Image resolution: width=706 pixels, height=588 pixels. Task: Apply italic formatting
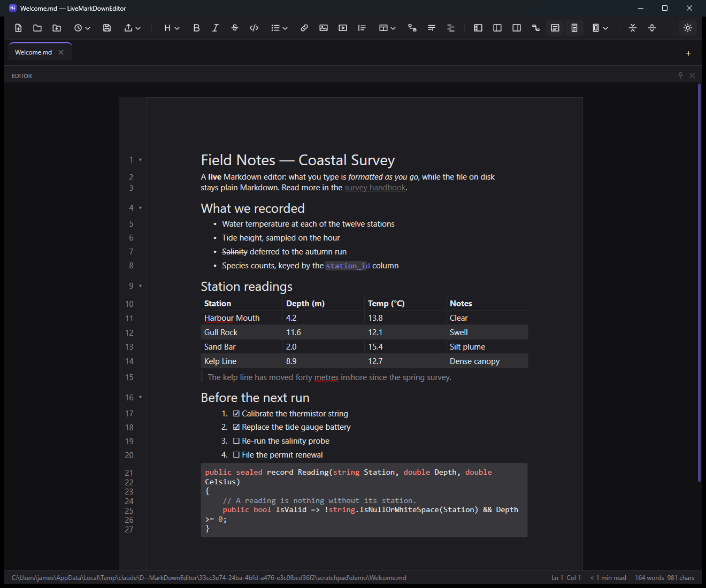(216, 28)
